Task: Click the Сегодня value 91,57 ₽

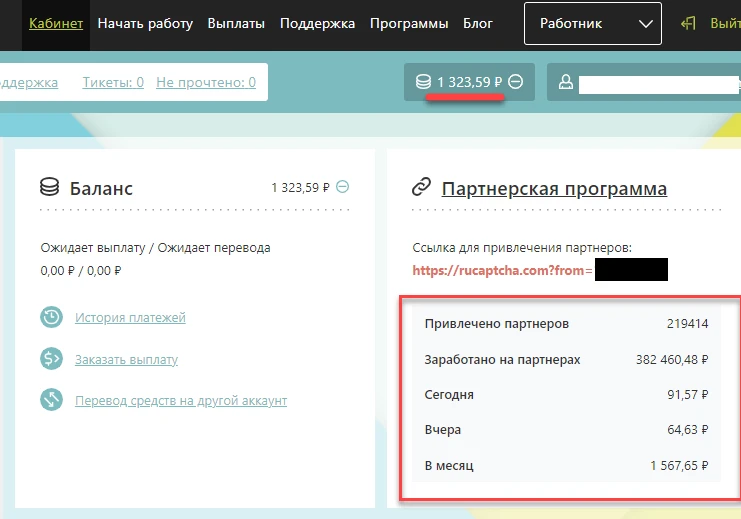Action: pyautogui.click(x=687, y=395)
